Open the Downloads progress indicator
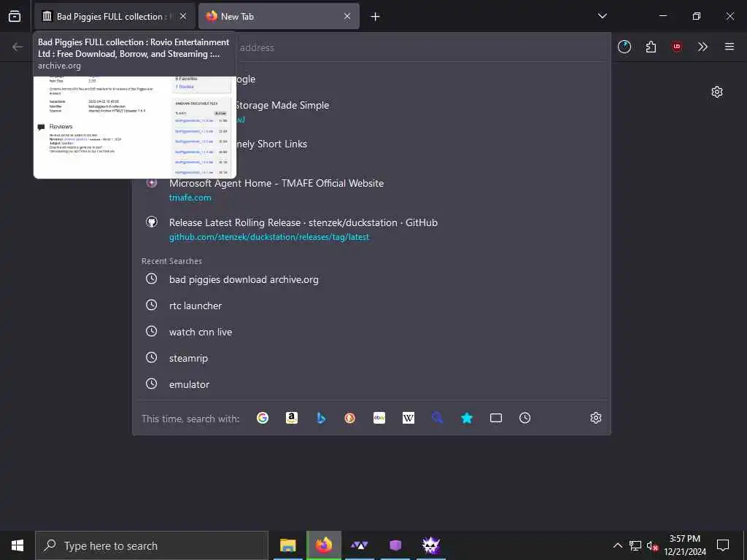The width and height of the screenshot is (747, 560). click(x=624, y=47)
